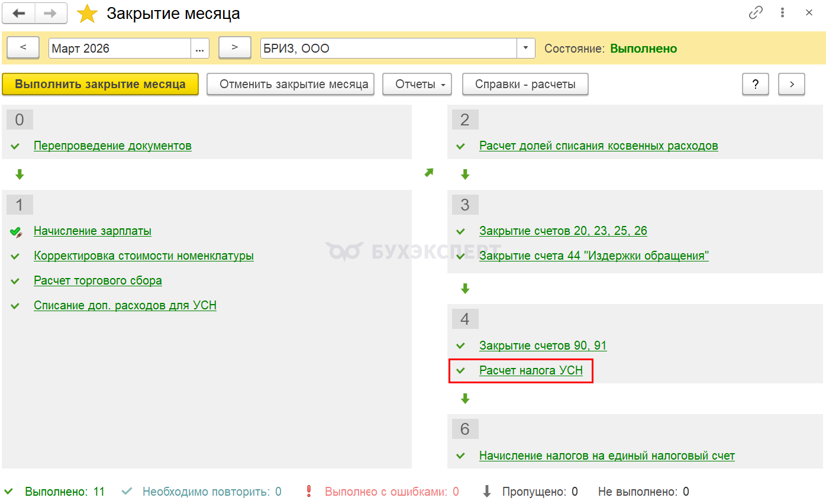
Task: Click the organization field БРИЗ, ООО
Action: click(389, 49)
